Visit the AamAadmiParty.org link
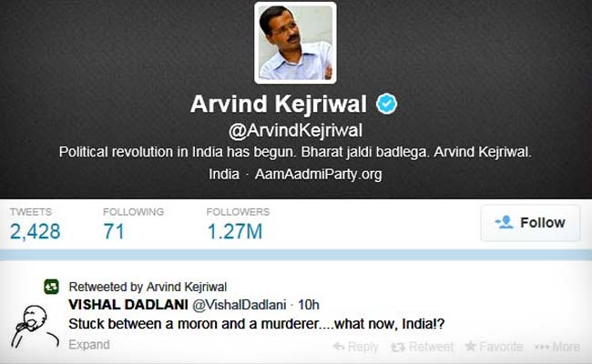Image resolution: width=592 pixels, height=364 pixels. tap(318, 175)
